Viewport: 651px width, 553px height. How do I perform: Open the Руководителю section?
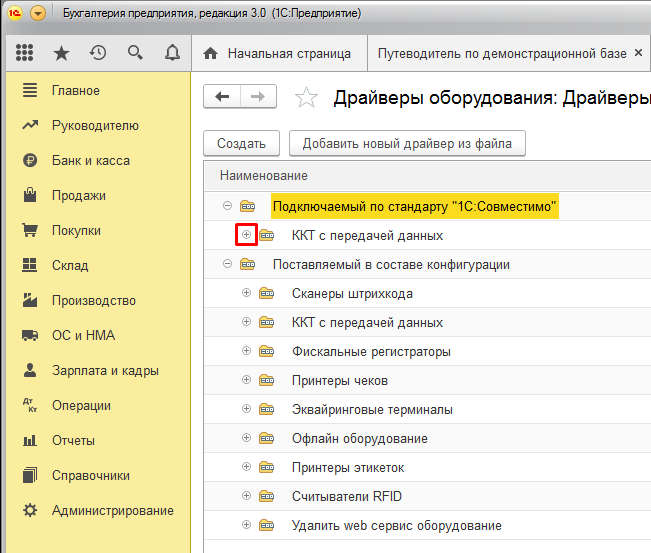[98, 125]
